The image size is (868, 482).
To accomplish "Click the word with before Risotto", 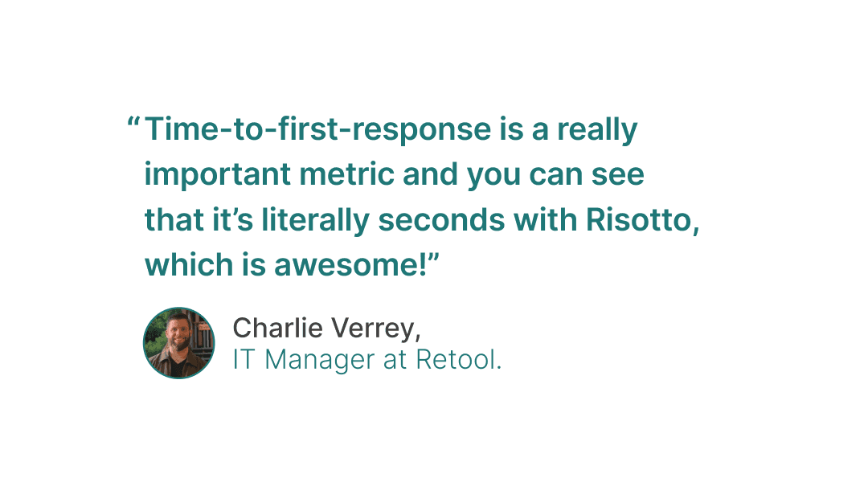I will (x=545, y=219).
